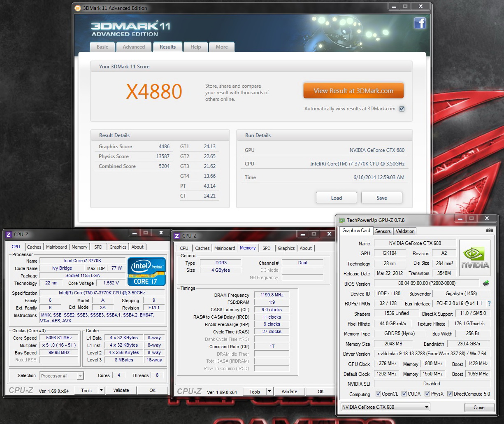The height and width of the screenshot is (424, 504).
Task: Open the Facebook icon in 3DMark
Action: pos(420,23)
